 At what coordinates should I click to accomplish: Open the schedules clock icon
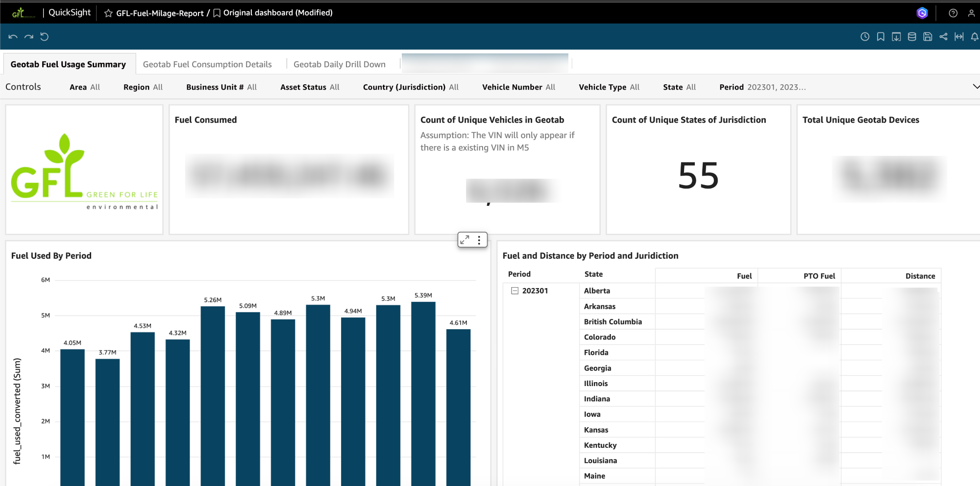(865, 37)
